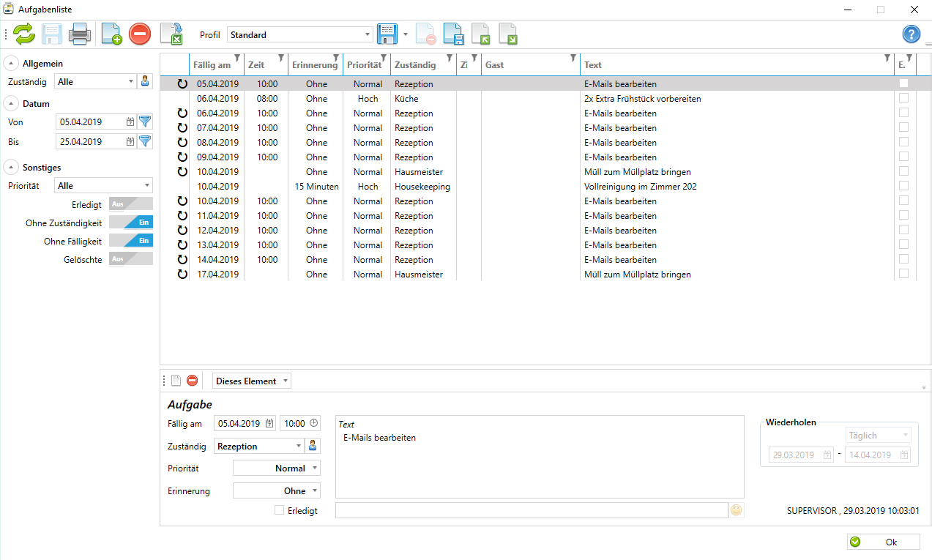Click the user icon beside the Zuständig Alle filter
932x560 pixels.
pyautogui.click(x=145, y=82)
